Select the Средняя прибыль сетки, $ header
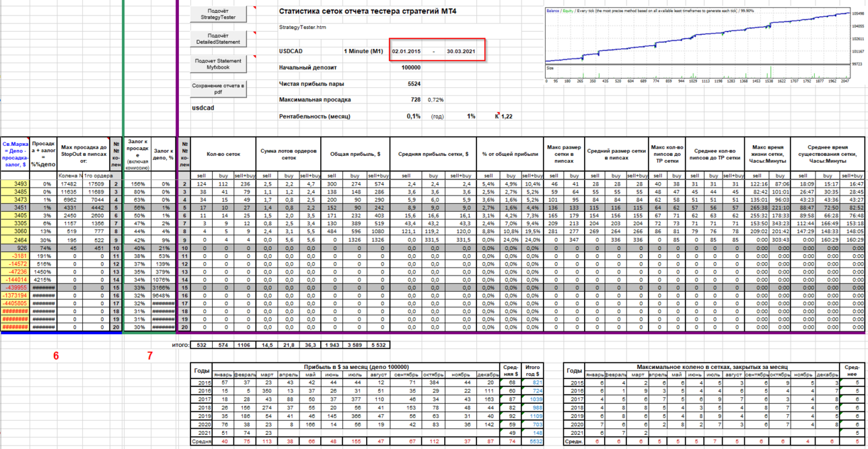The width and height of the screenshot is (868, 449). (432, 154)
